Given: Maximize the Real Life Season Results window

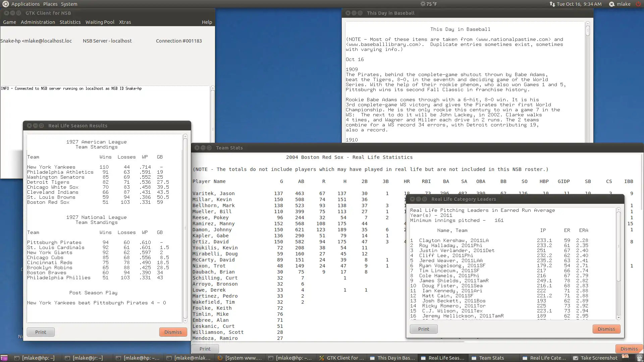Looking at the screenshot, I should (42, 126).
